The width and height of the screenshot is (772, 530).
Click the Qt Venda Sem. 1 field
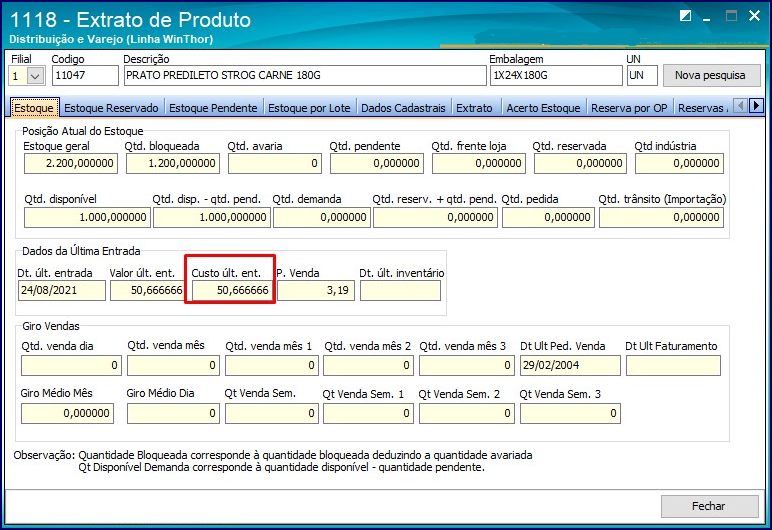[x=368, y=413]
